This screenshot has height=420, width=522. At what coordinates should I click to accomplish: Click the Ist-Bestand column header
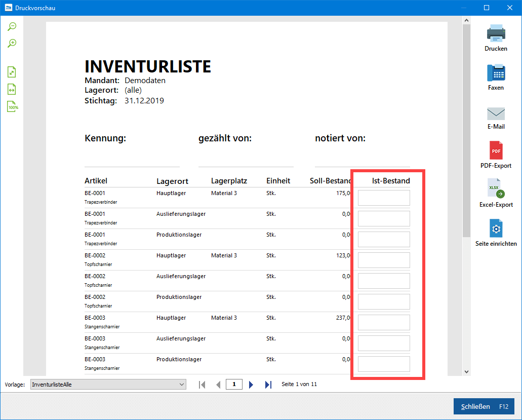pos(391,181)
